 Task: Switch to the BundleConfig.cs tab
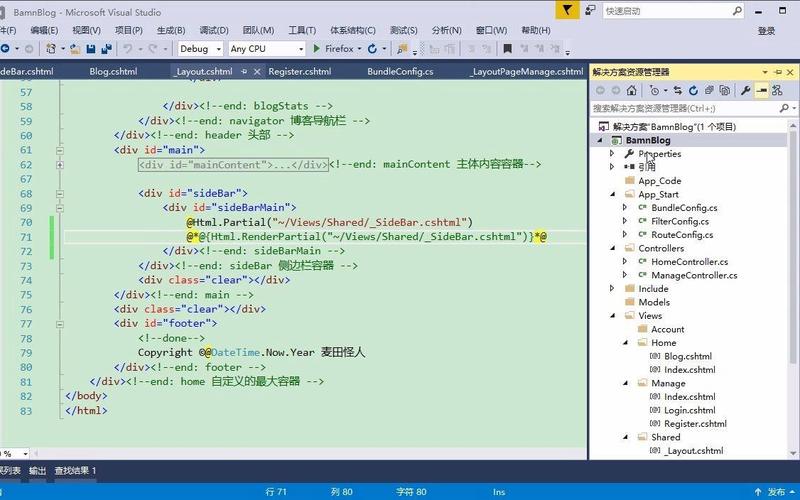pos(400,71)
